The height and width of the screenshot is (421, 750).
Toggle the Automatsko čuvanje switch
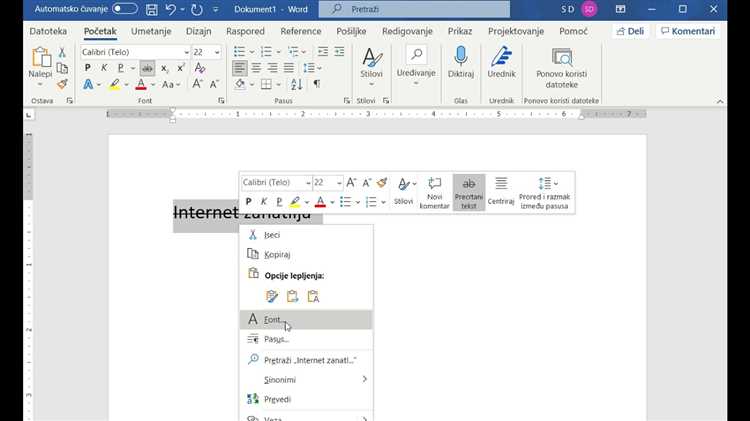click(x=125, y=9)
